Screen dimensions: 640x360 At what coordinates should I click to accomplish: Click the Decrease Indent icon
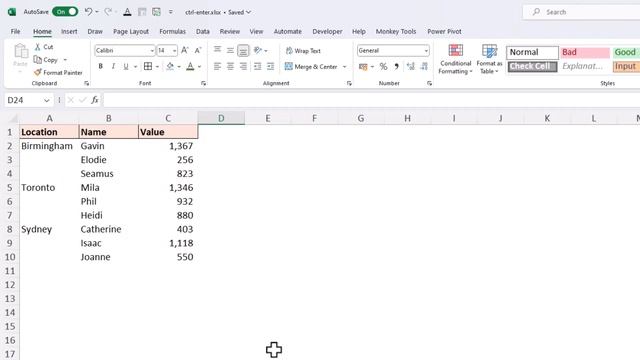click(x=258, y=66)
